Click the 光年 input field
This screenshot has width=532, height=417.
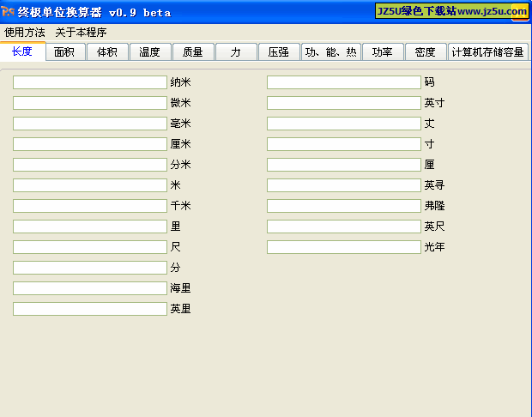[344, 247]
